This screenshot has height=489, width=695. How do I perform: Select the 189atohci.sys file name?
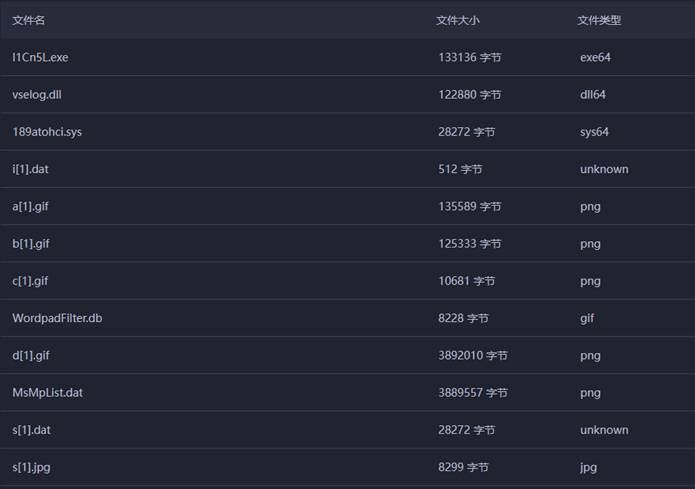47,132
